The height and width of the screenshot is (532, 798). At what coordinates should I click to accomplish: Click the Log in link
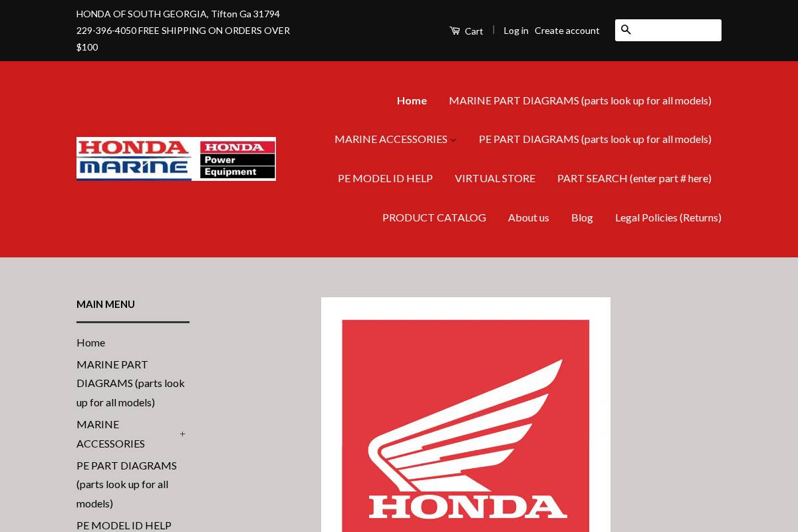[x=516, y=30]
